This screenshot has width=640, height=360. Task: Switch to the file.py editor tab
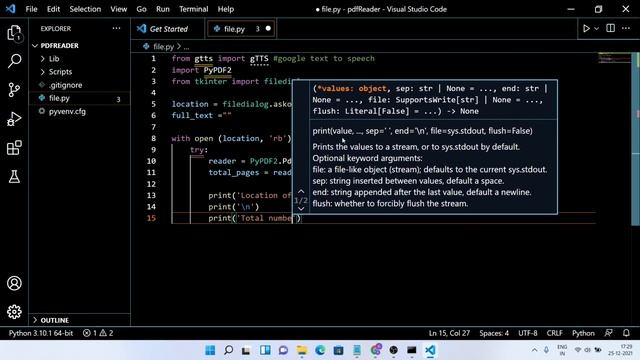241,29
